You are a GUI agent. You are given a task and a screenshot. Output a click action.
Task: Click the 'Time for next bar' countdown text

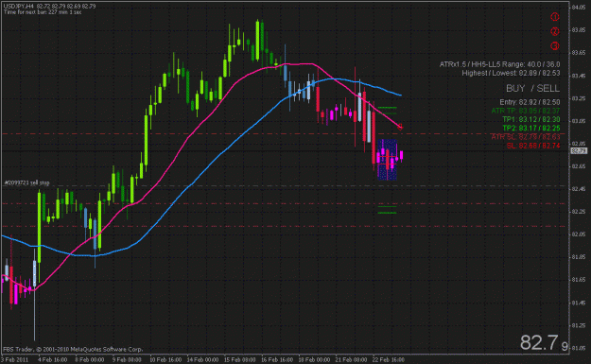coord(43,12)
